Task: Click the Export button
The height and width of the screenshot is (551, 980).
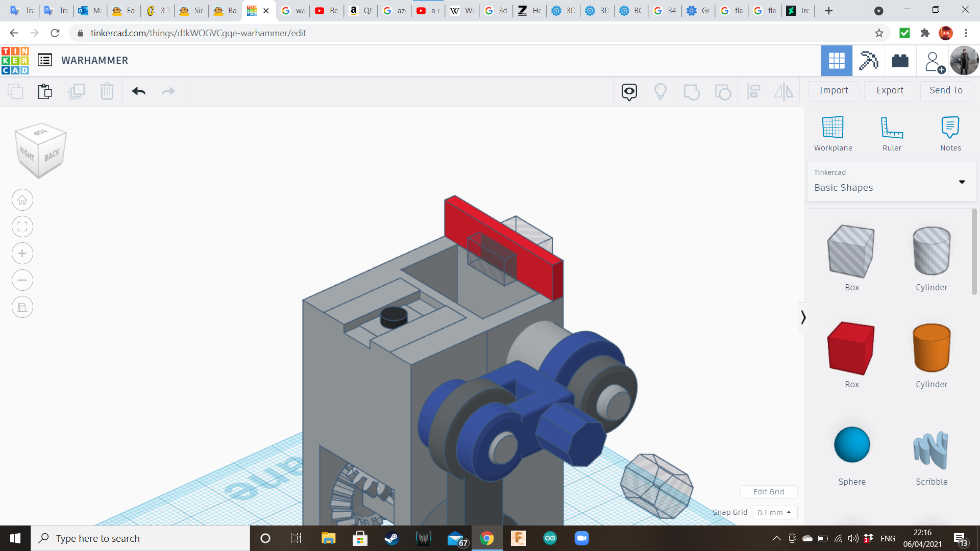Action: pos(890,90)
